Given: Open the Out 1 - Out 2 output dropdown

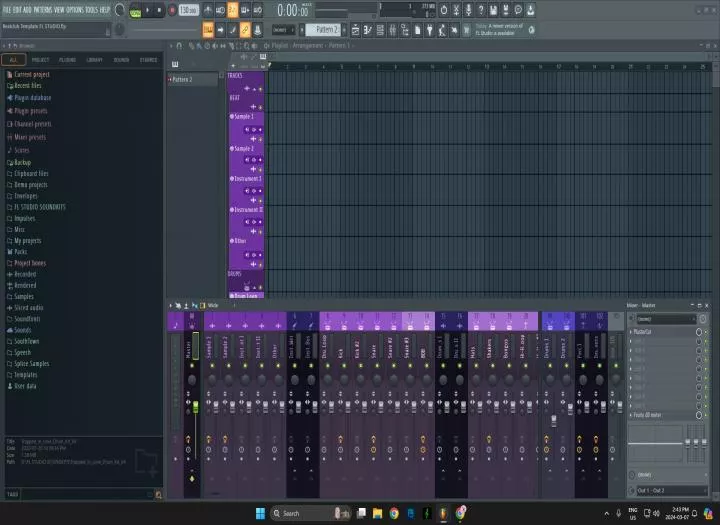Looking at the screenshot, I should 671,491.
